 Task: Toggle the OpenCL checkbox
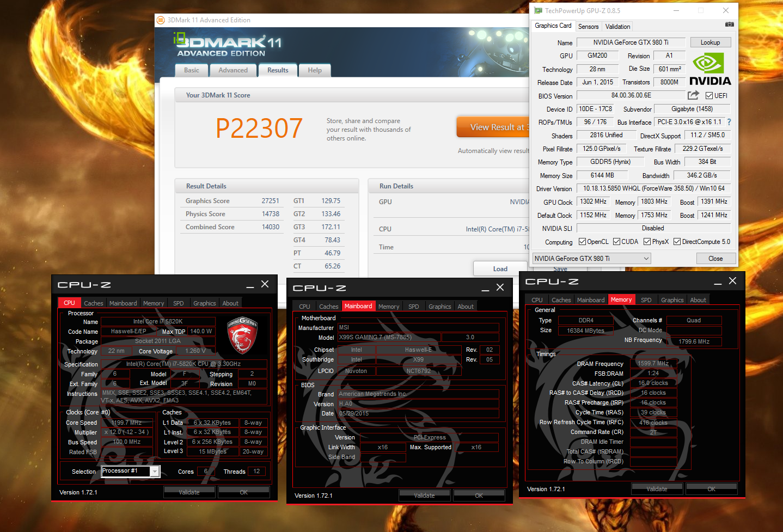[582, 242]
